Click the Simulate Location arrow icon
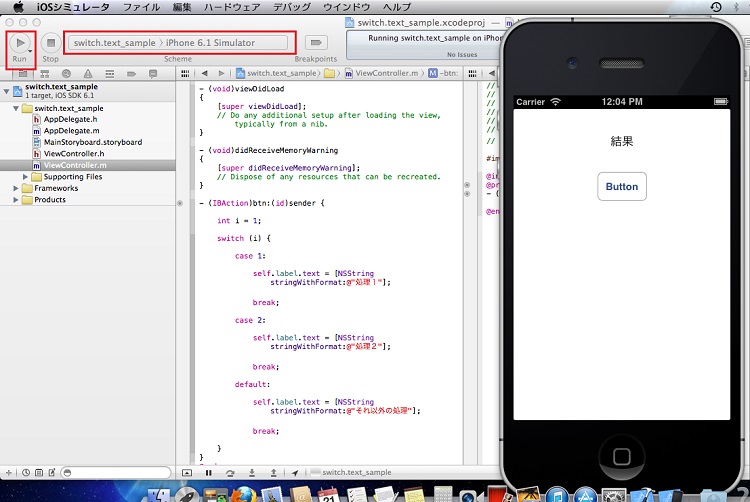 [x=295, y=473]
